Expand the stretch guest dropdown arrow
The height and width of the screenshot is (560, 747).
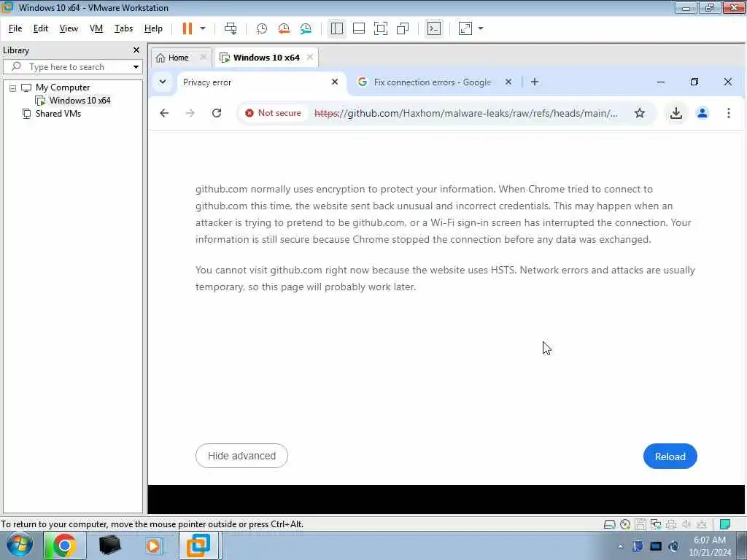tap(481, 28)
